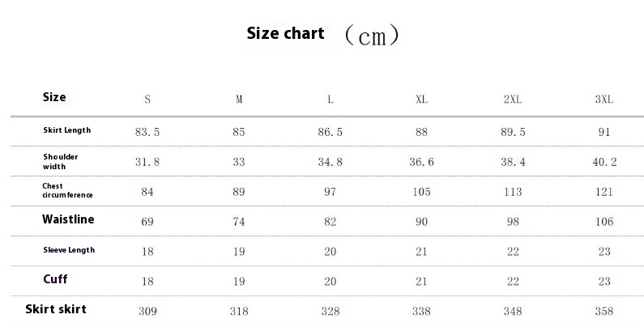Click the Waistline row label
This screenshot has height=323, width=644.
pos(68,219)
